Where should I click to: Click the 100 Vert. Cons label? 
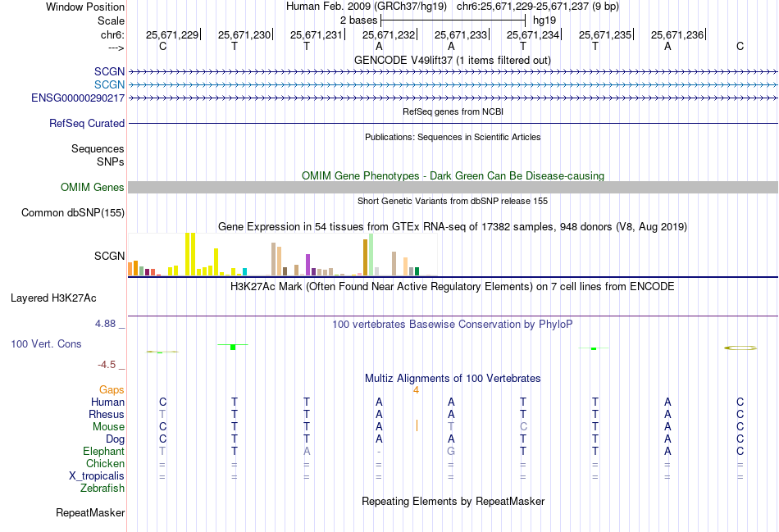46,343
